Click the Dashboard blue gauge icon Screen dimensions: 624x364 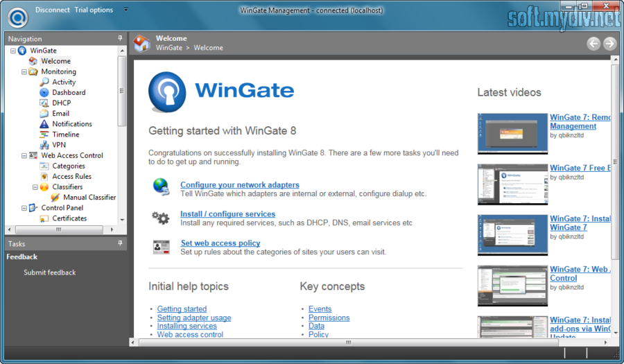point(44,92)
